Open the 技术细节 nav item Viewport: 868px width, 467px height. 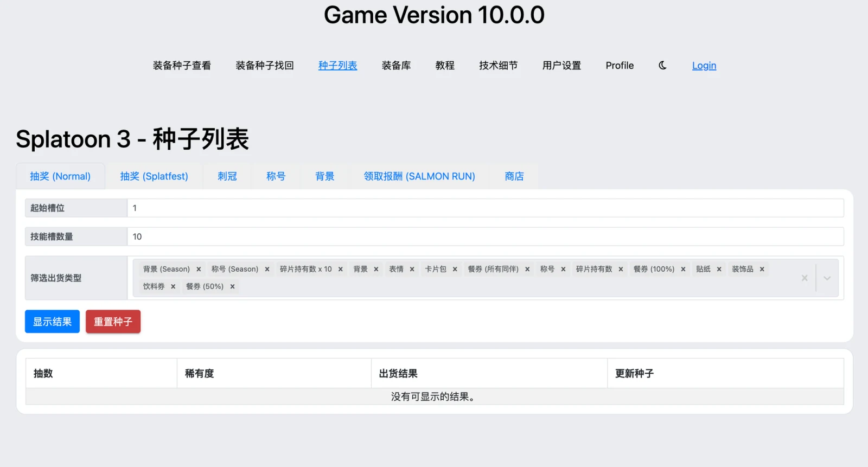[498, 65]
